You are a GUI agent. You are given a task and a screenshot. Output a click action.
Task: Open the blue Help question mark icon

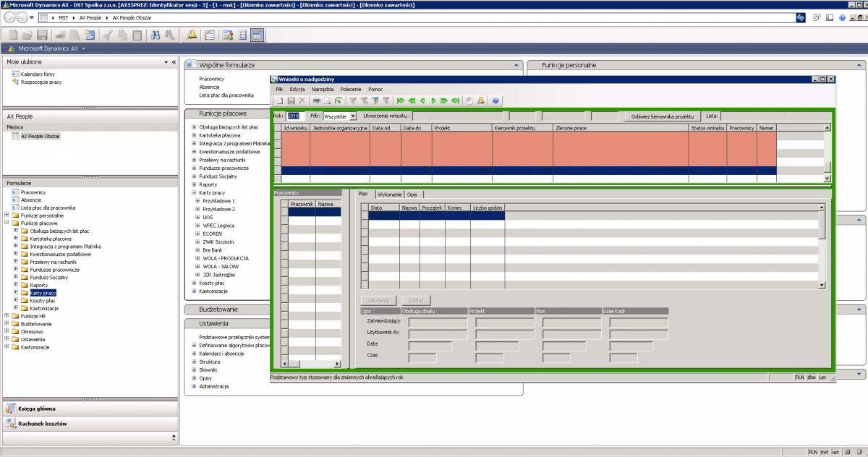pos(496,101)
